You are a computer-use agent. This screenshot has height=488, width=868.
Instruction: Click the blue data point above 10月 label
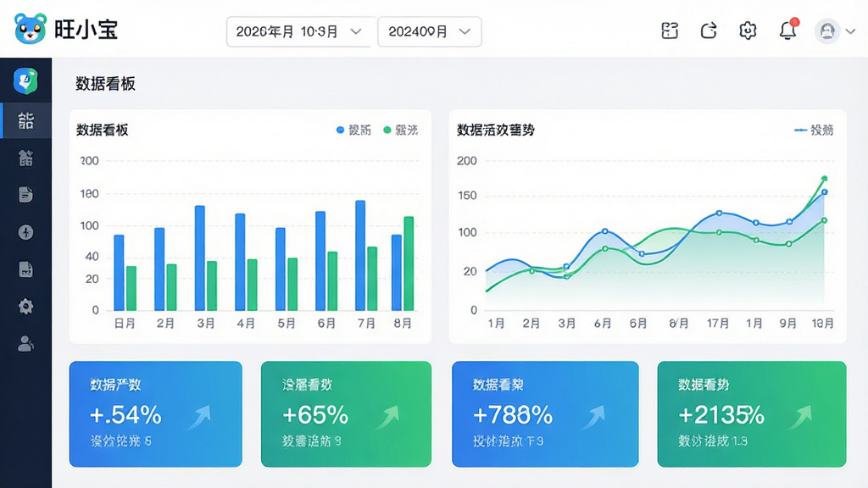coord(824,192)
